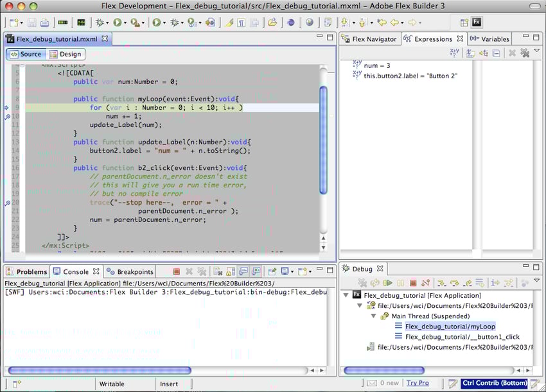The image size is (546, 392).
Task: Click the Resume button in Debug panel
Action: tap(387, 283)
